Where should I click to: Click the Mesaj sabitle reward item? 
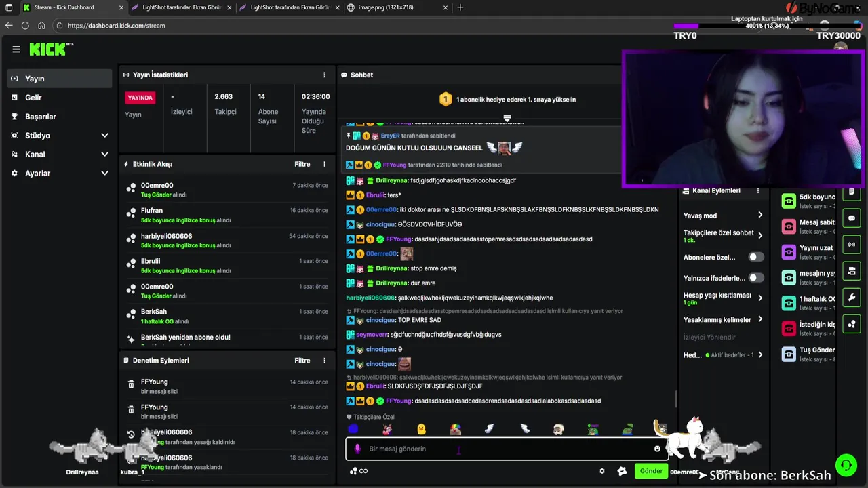coord(808,226)
